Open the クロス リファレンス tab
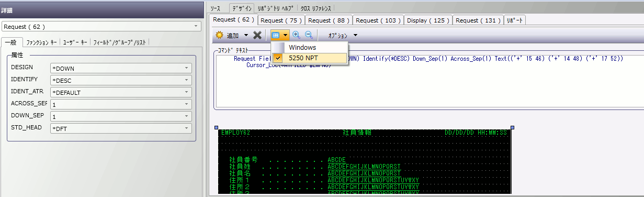Screen dimensions: 644x197 316,8
